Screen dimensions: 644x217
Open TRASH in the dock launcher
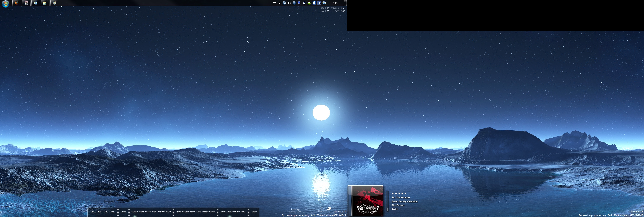point(254,212)
